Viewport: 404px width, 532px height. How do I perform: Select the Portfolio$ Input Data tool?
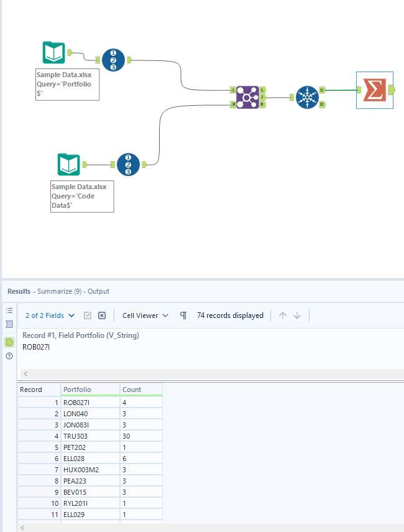[53, 53]
